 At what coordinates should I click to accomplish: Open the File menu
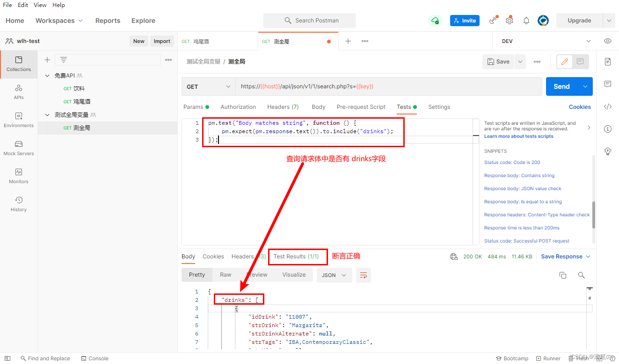point(7,5)
